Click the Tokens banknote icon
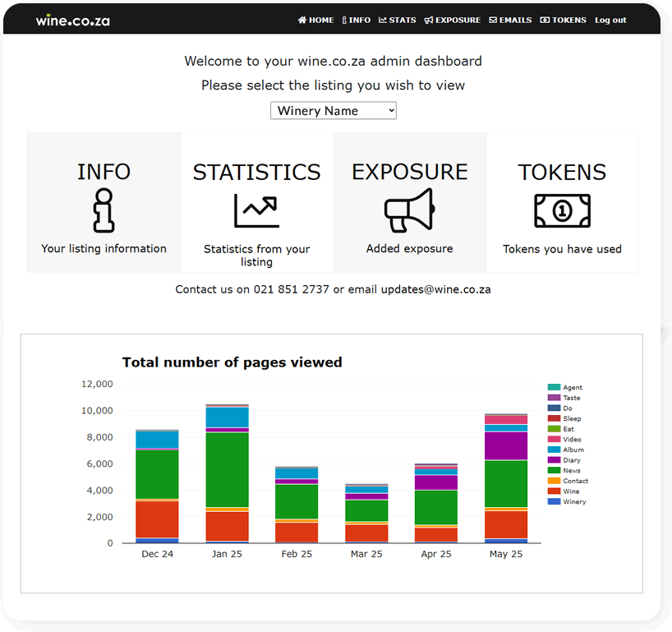Viewport: 672px width, 632px height. 562,210
